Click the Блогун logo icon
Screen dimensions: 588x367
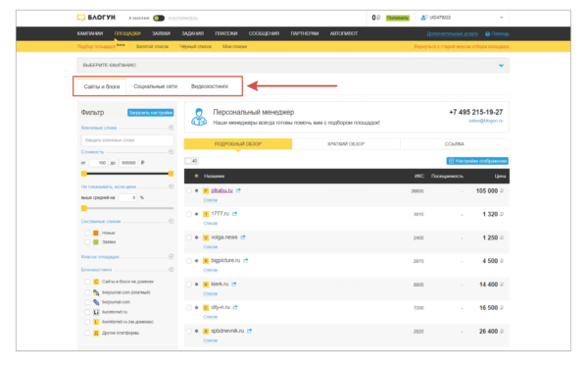pos(81,18)
